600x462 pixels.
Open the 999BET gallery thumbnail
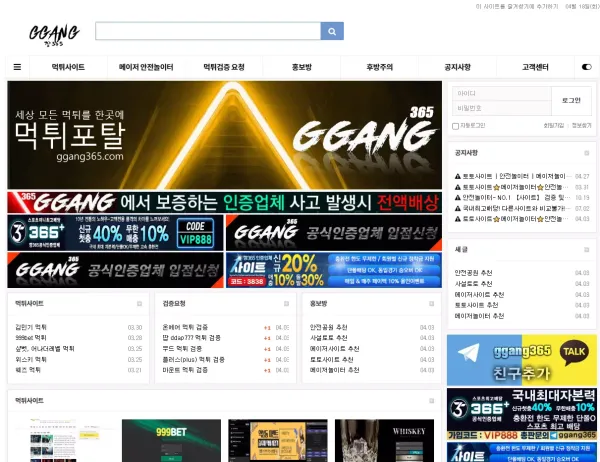[x=171, y=441]
